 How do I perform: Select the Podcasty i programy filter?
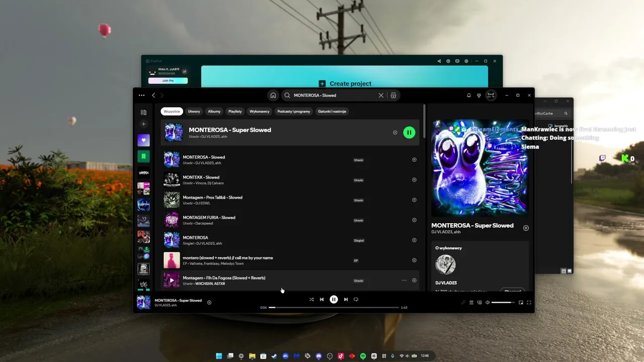click(294, 111)
